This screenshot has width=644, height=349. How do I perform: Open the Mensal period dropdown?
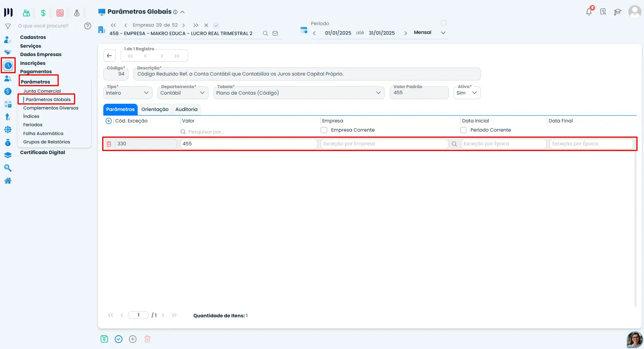430,32
